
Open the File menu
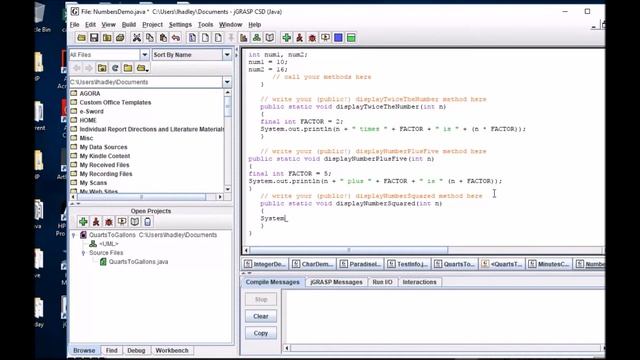click(75, 25)
